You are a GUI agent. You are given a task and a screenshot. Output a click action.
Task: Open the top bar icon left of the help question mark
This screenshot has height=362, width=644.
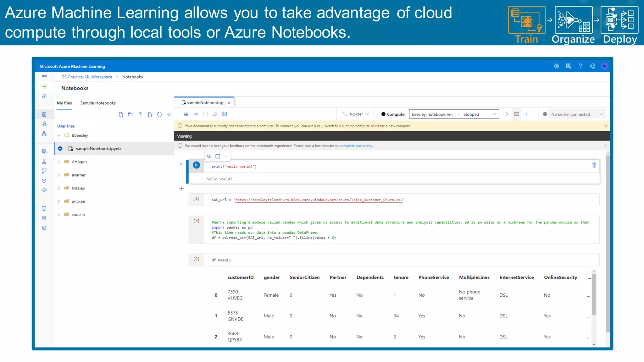(569, 66)
